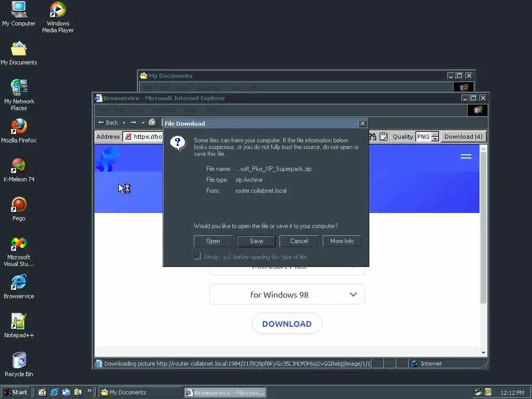Click the Windows logo throbber in Internet Explorer
This screenshot has width=532, height=399.
point(477,110)
